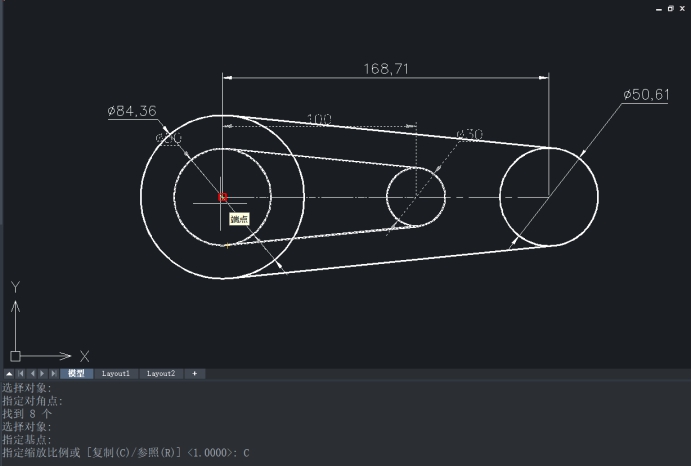Viewport: 692px width, 467px height.
Task: Select the 168,71 dimension text
Action: coord(386,69)
